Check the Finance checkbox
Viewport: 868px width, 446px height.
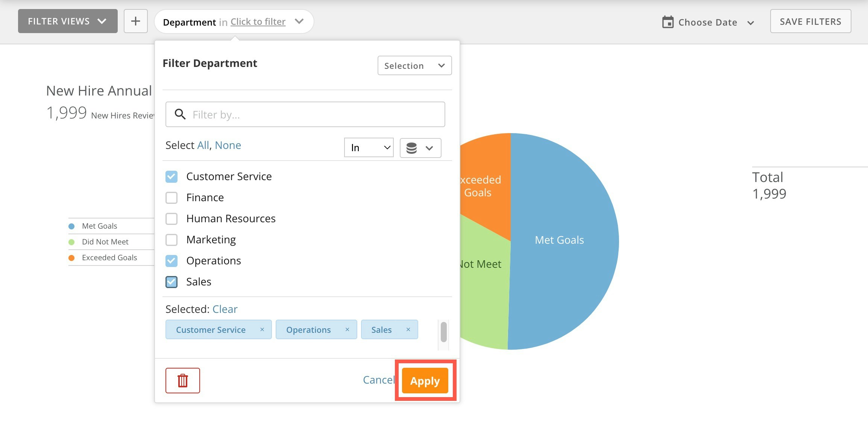[171, 197]
